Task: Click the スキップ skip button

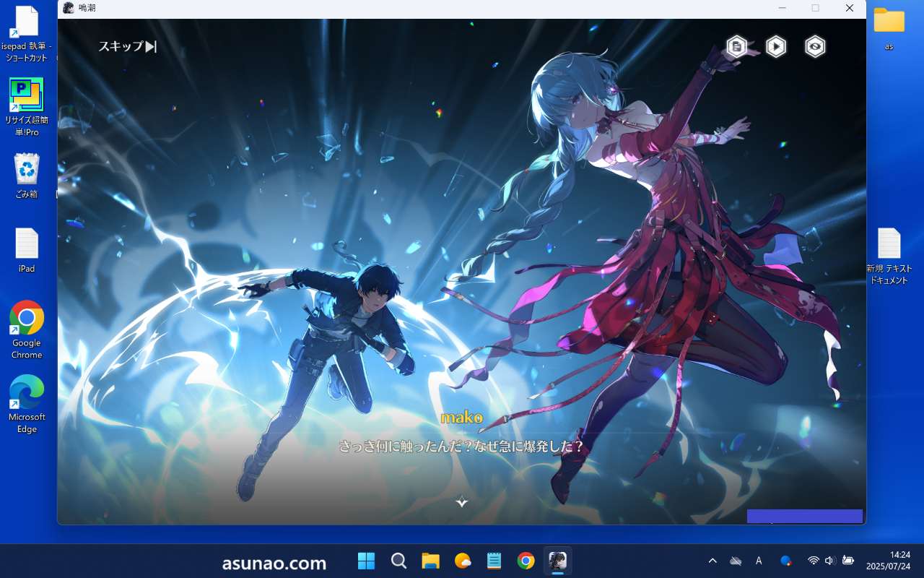Action: [x=128, y=46]
